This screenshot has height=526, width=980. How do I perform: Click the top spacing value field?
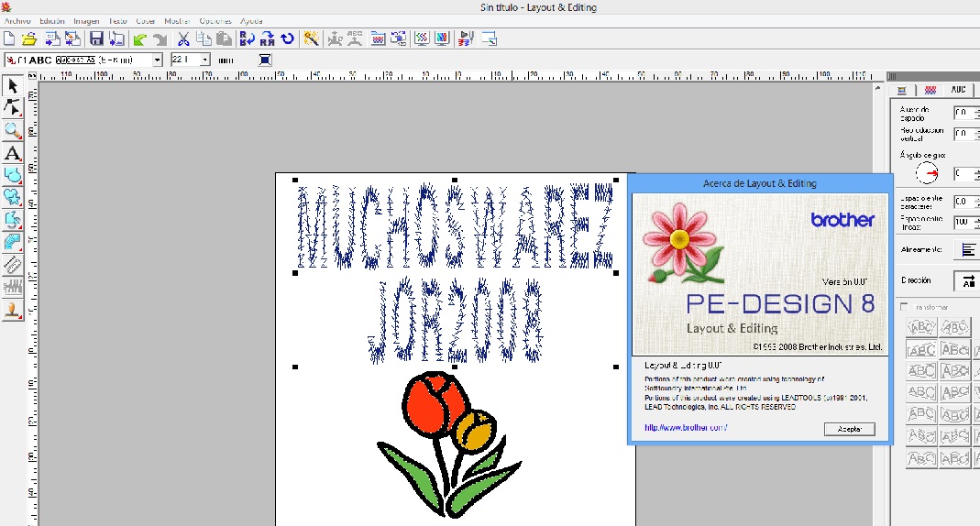[964, 113]
